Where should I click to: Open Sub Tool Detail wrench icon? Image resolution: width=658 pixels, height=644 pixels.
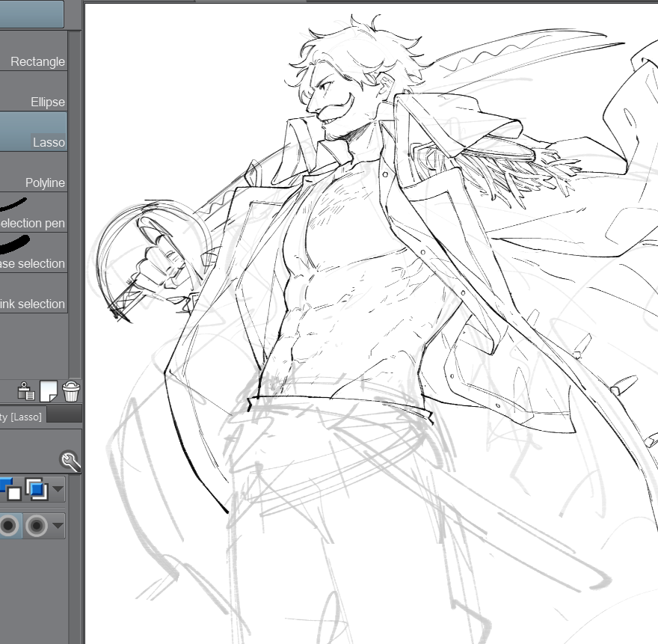70,461
